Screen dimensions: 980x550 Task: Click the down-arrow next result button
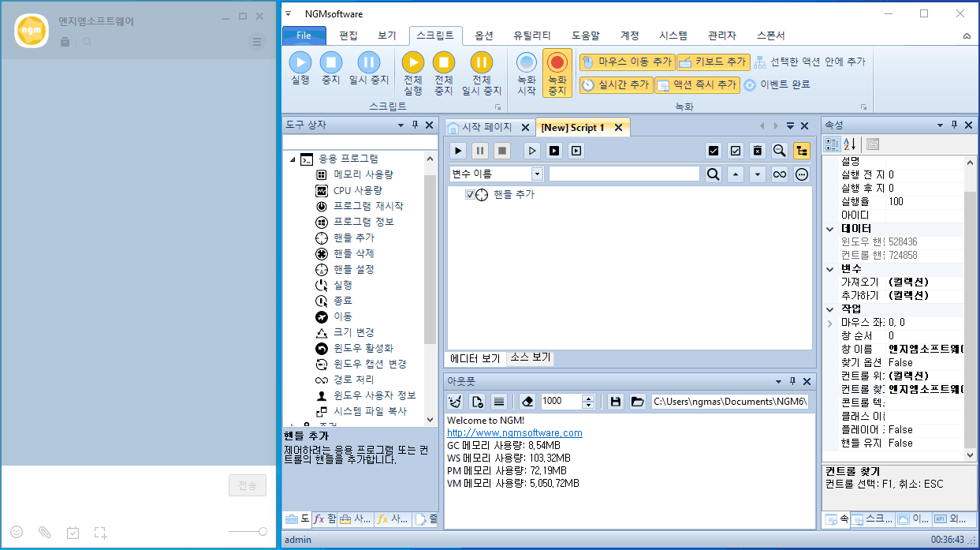(x=758, y=174)
